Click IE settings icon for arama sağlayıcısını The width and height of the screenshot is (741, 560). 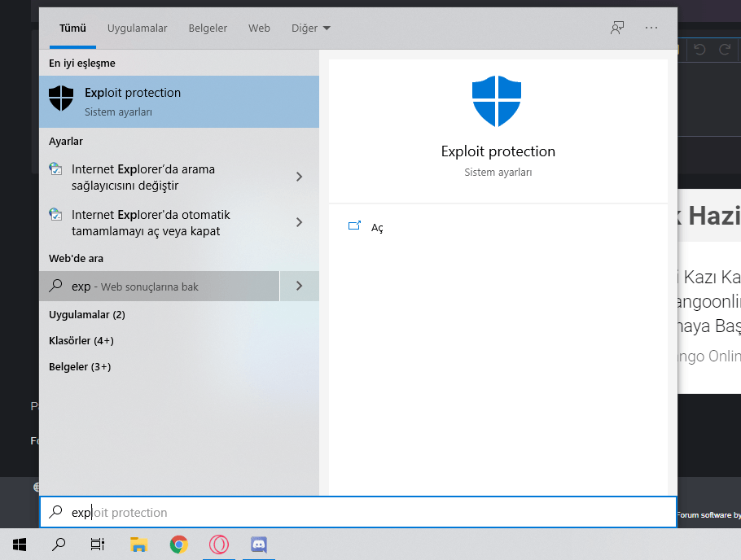pos(55,168)
